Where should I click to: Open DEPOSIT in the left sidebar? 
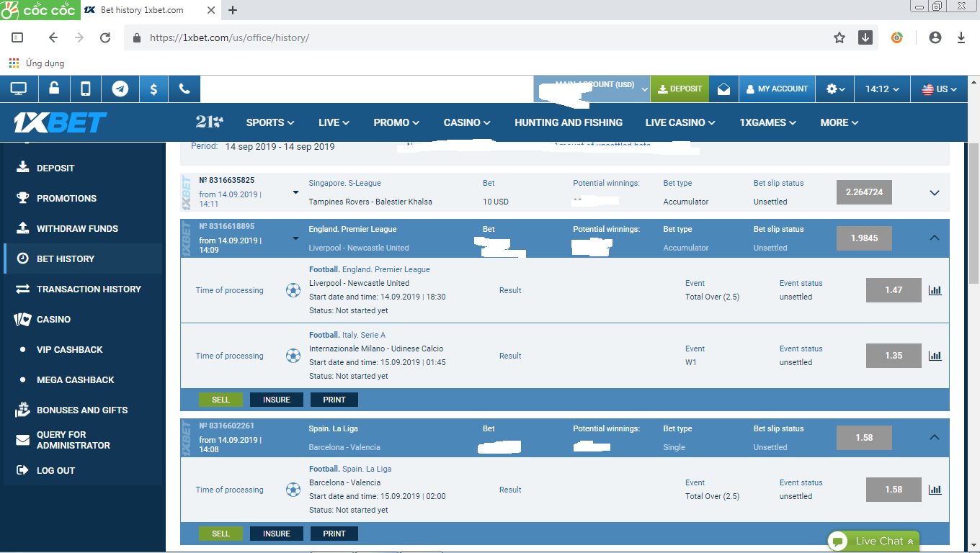tap(83, 168)
